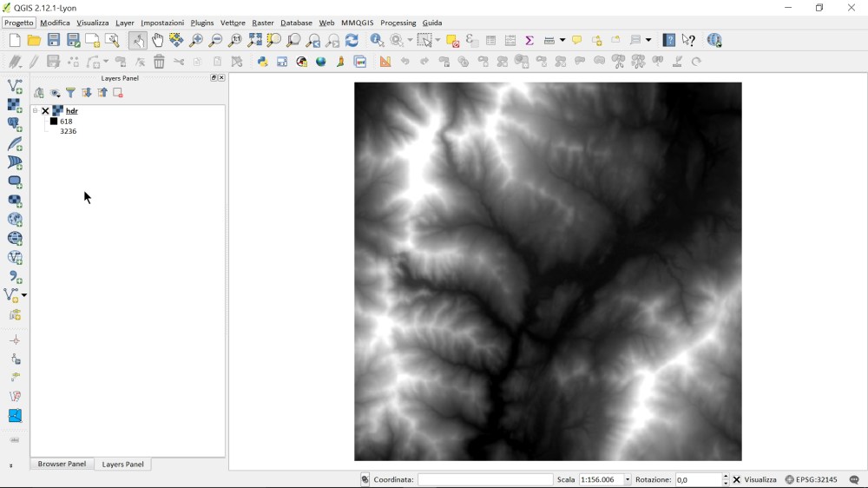Click the Add Vector Layer icon
This screenshot has width=868, height=488.
[x=15, y=86]
